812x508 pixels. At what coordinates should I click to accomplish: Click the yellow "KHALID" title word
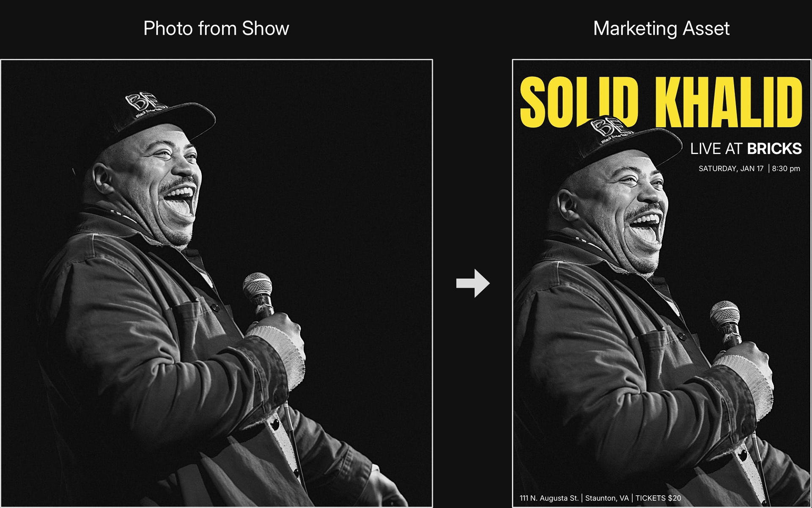point(729,102)
